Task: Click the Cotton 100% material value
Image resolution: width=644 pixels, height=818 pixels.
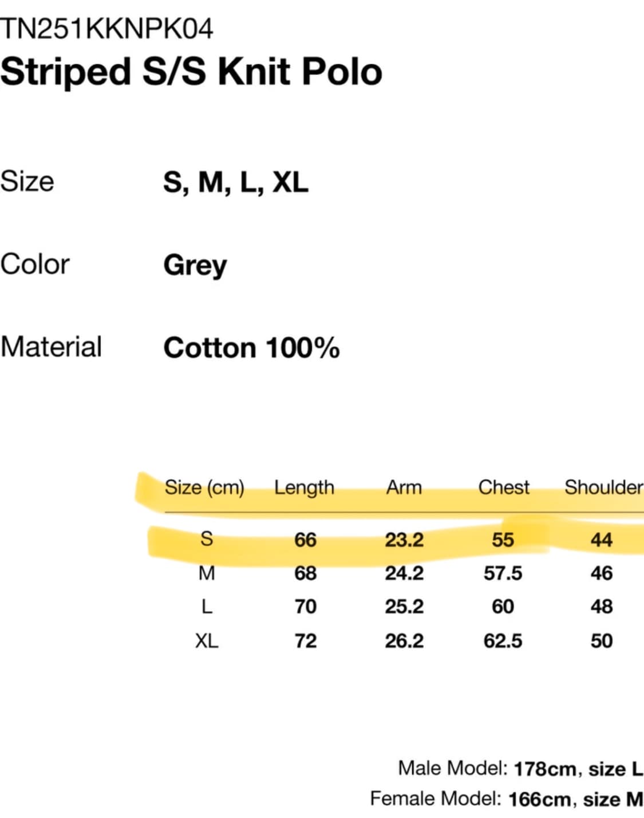Action: tap(252, 348)
